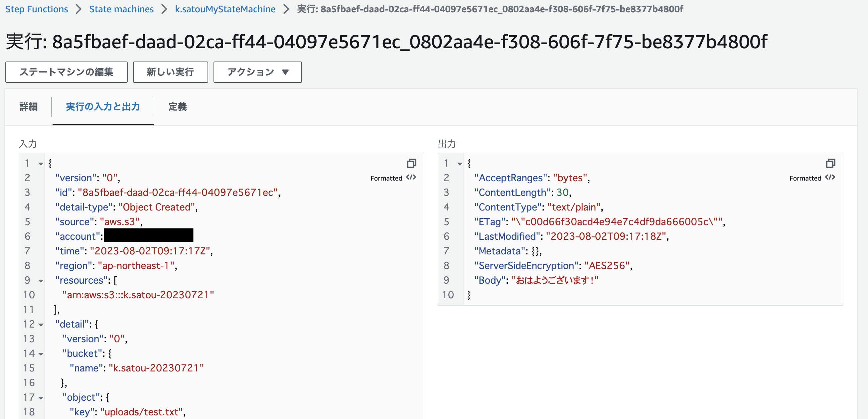The height and width of the screenshot is (419, 868).
Task: Collapse the resources array in input JSON
Action: click(x=41, y=281)
